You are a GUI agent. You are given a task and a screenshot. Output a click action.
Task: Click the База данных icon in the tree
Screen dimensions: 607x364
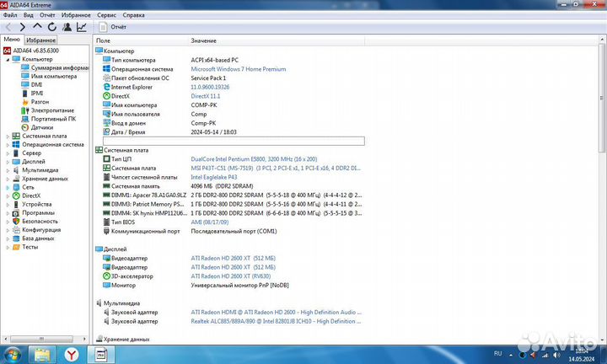click(16, 238)
